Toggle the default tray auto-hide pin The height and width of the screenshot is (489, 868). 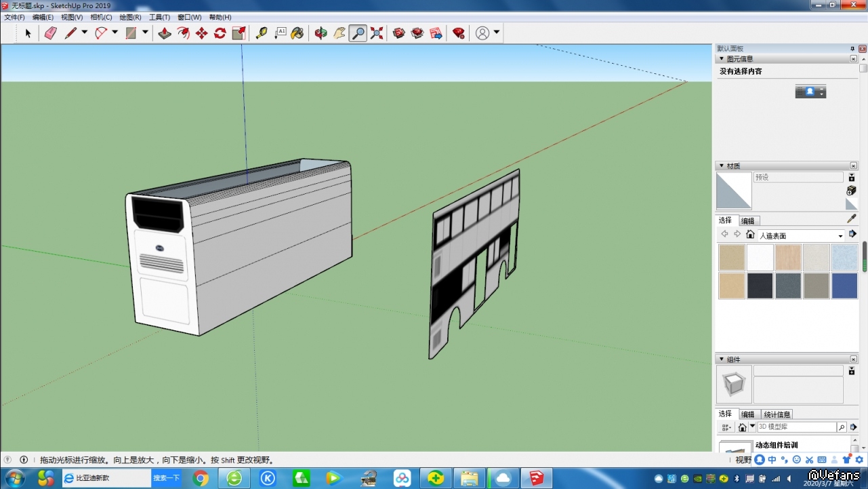pyautogui.click(x=852, y=49)
